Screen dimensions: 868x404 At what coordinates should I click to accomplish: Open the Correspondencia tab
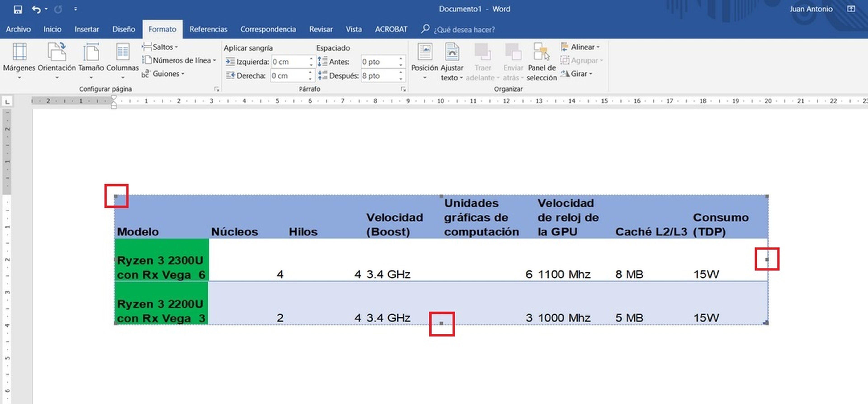(x=268, y=29)
